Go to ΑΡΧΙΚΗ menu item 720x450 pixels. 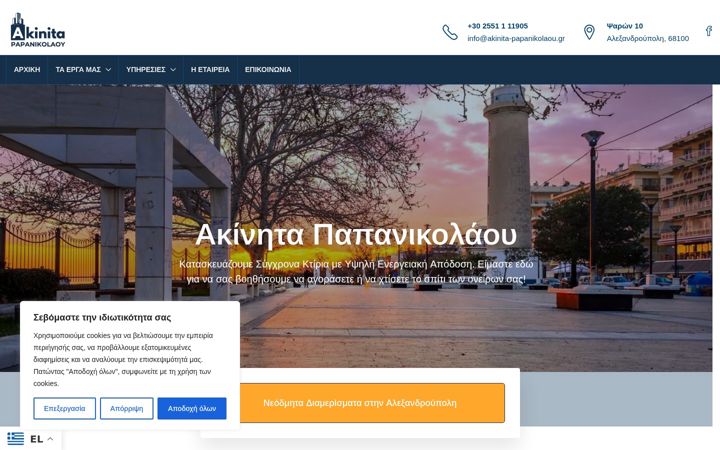27,70
